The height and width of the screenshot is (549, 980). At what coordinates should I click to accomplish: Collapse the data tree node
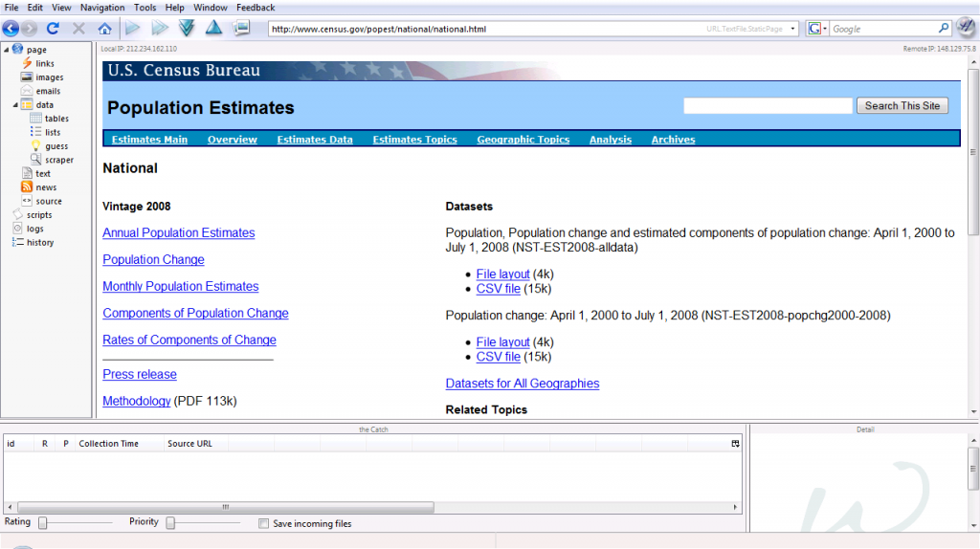(x=14, y=105)
